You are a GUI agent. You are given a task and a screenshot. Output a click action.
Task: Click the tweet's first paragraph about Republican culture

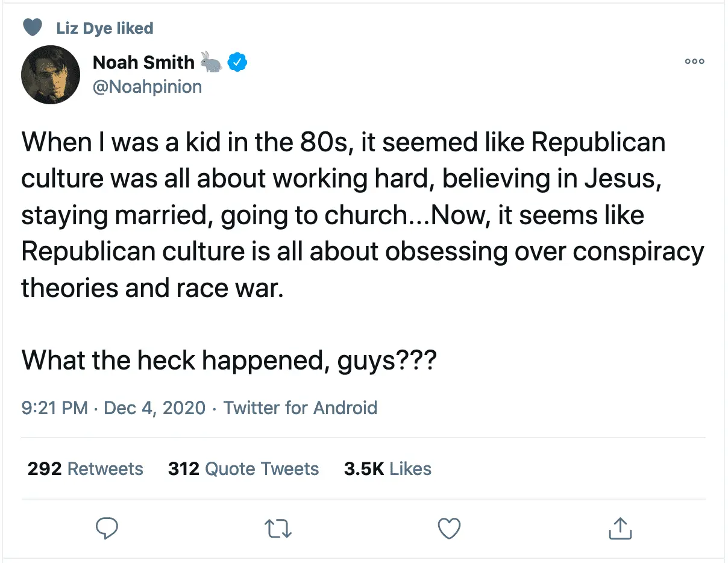[x=362, y=215]
